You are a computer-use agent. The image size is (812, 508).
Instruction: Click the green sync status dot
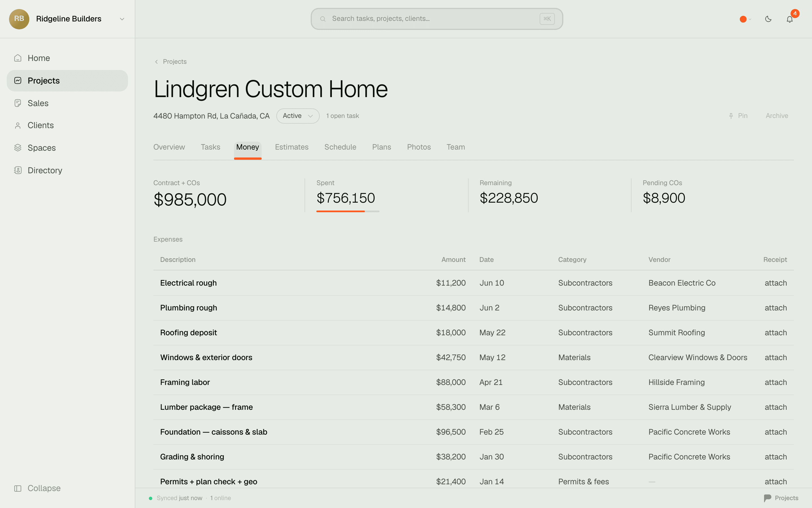(150, 498)
